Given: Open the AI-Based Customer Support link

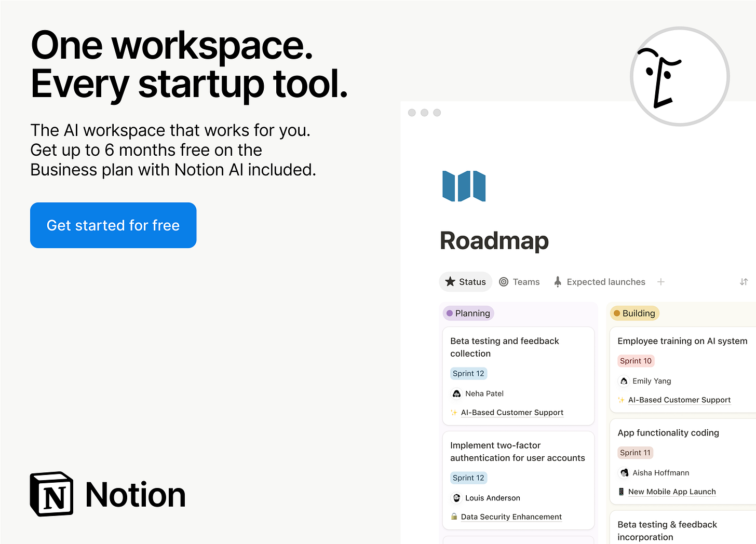Looking at the screenshot, I should click(512, 412).
